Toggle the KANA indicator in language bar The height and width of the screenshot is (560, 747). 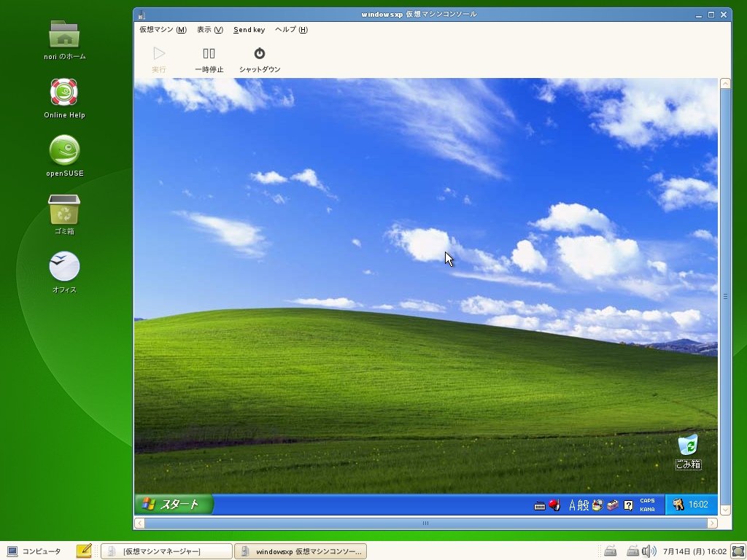648,510
